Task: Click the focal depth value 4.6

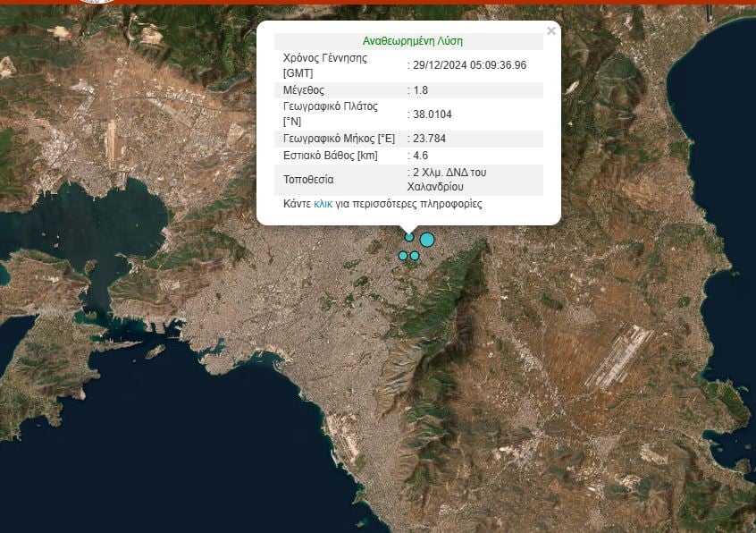Action: 420,156
